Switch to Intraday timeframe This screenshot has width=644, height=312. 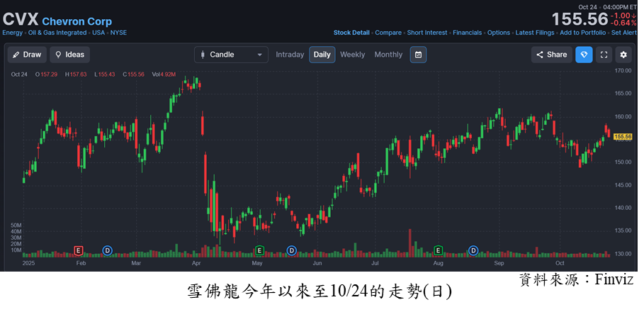tap(290, 55)
